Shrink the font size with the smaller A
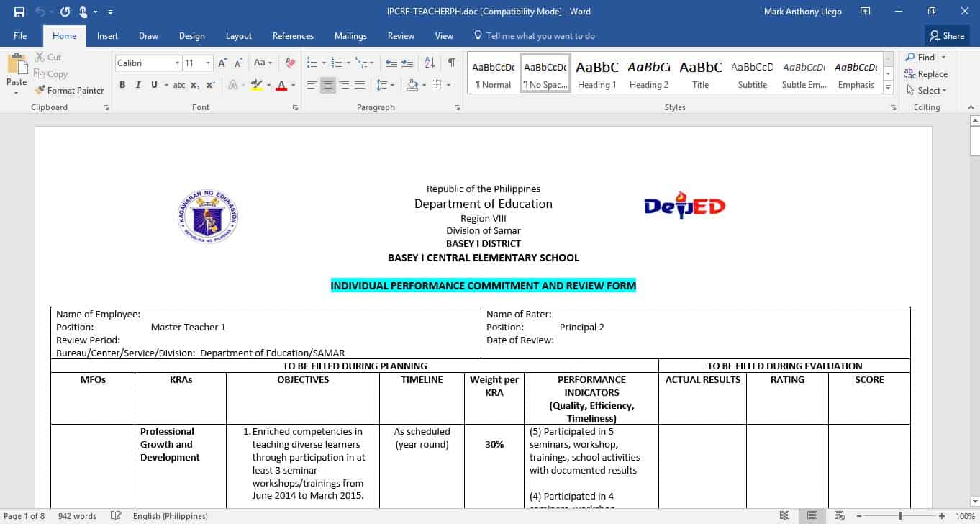 238,63
